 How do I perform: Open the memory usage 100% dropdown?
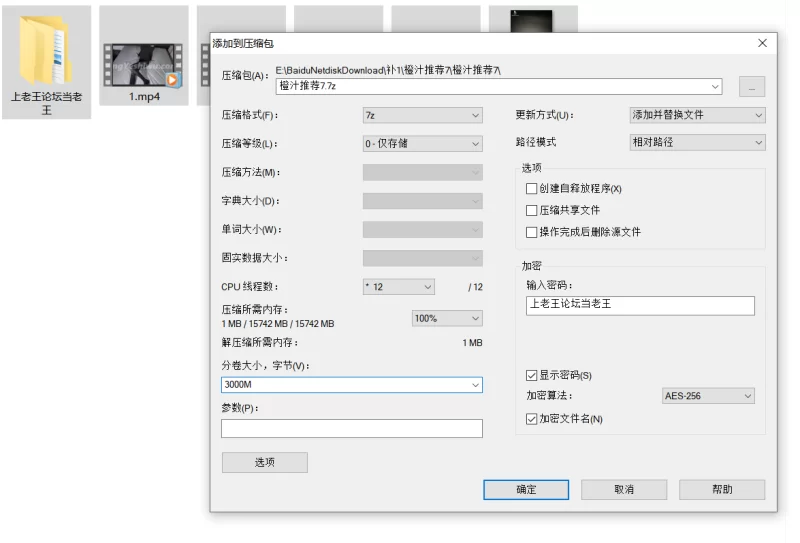[x=446, y=318]
